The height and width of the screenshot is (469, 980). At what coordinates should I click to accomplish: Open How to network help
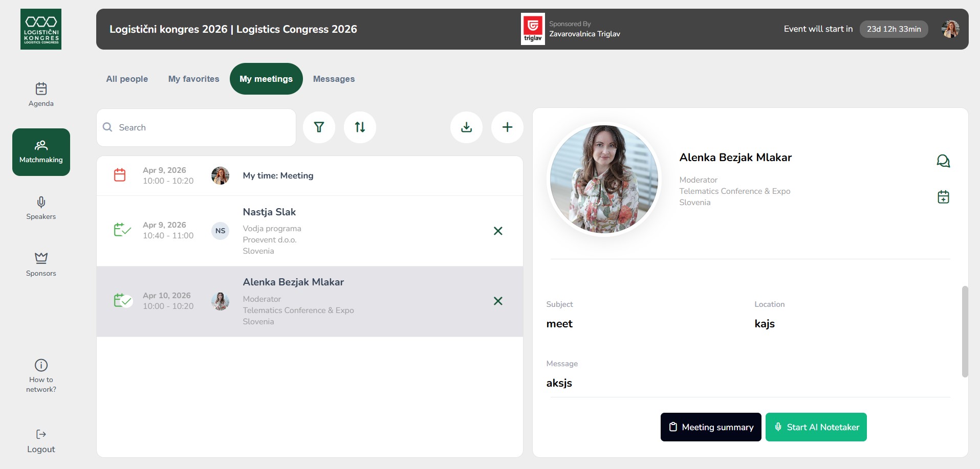pyautogui.click(x=41, y=375)
